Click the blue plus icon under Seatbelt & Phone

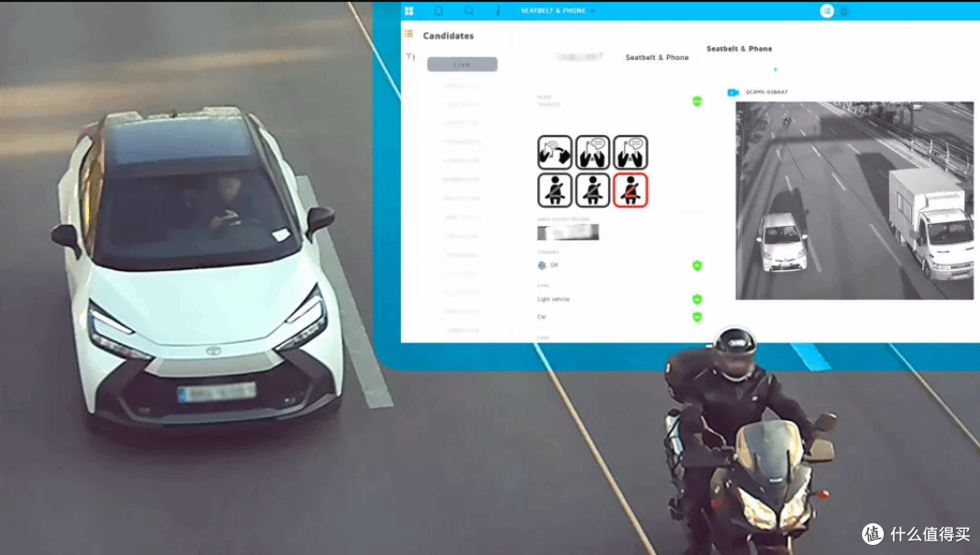coord(776,69)
